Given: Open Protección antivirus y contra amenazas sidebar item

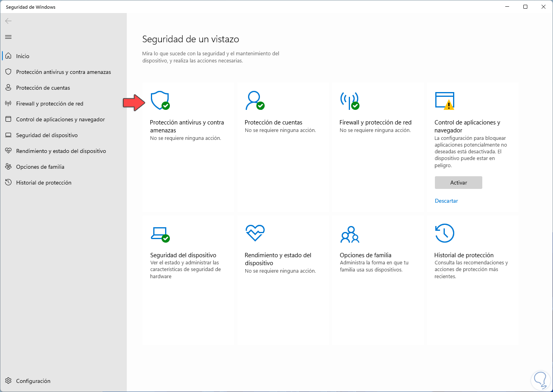Looking at the screenshot, I should (x=63, y=72).
